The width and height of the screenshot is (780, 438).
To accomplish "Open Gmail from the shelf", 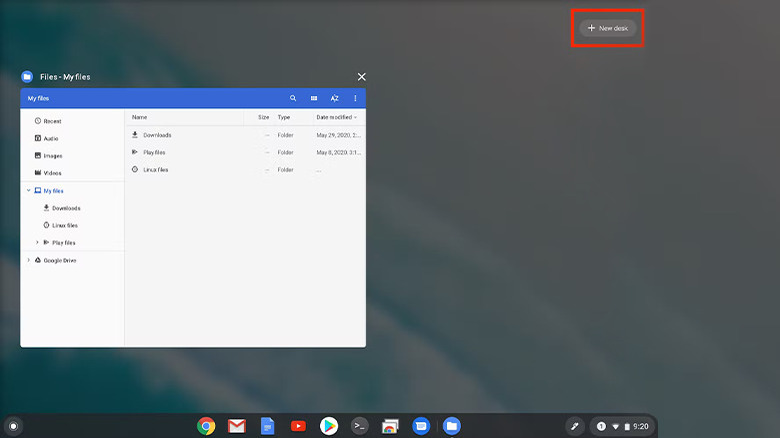I will click(236, 426).
